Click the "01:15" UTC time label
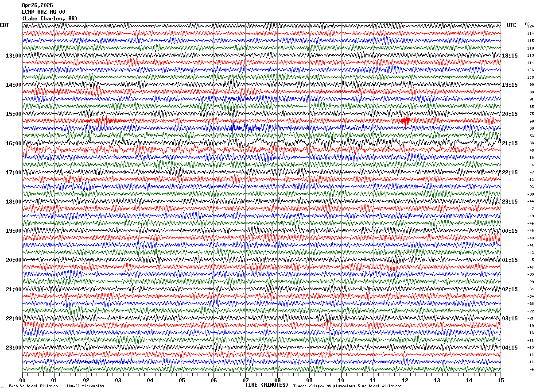The image size is (536, 392). click(510, 260)
